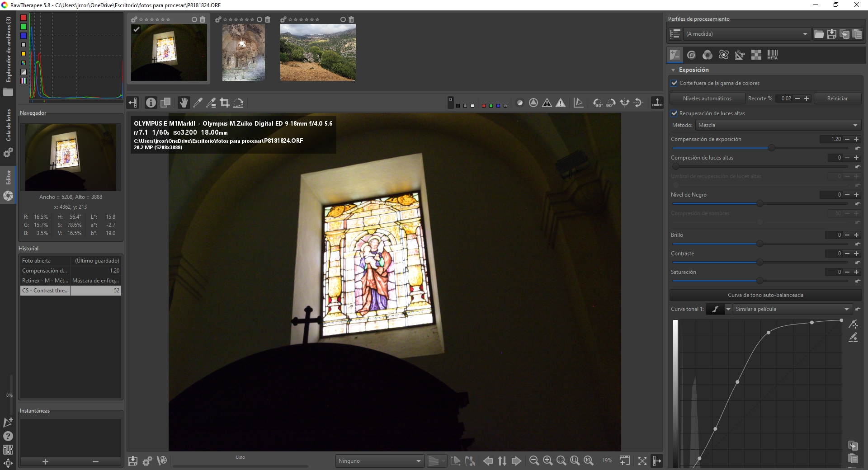Adjust the Saturación slider
The height and width of the screenshot is (470, 868).
click(760, 281)
